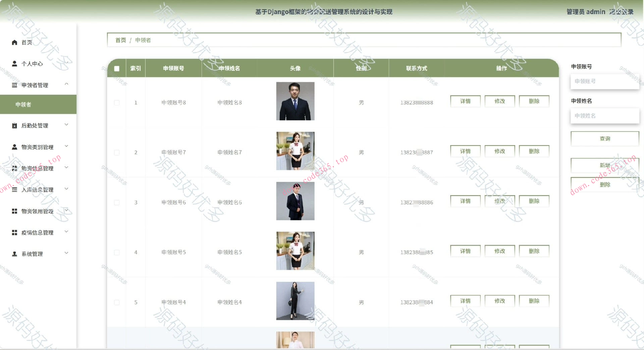Click 修改 for 申领账号7 row
This screenshot has height=350, width=644.
coord(499,151)
